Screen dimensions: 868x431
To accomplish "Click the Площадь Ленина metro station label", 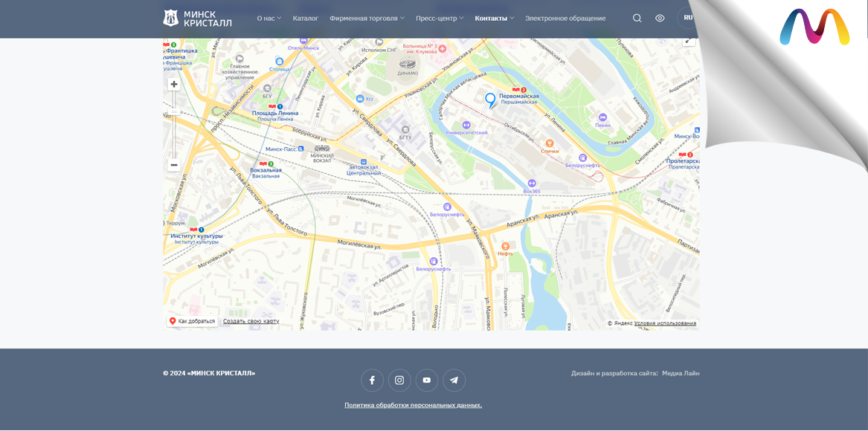I will 275,113.
